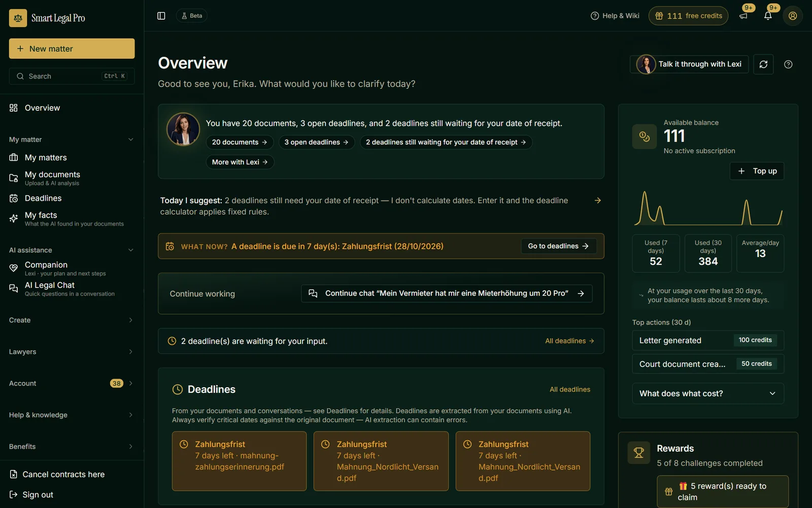Collapse the AI assistance section

(72, 250)
